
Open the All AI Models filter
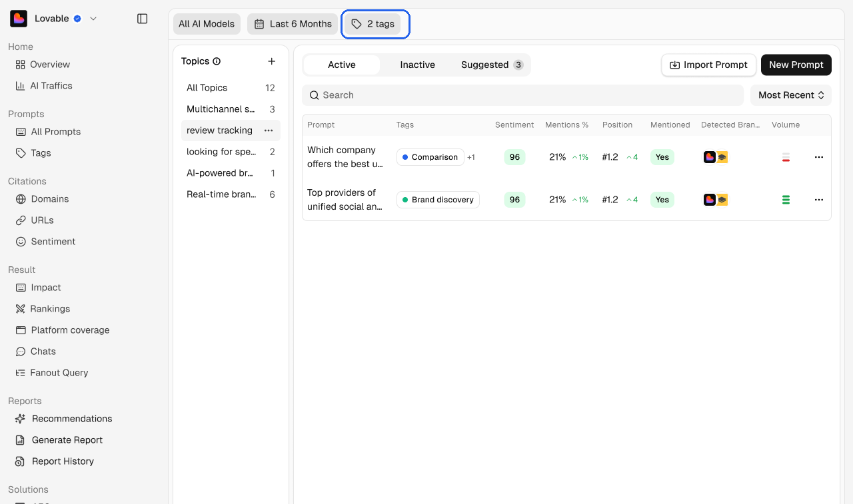coord(207,24)
